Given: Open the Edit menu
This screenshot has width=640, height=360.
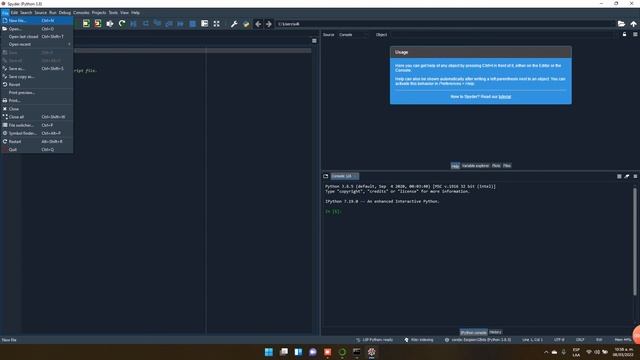Looking at the screenshot, I should (x=14, y=13).
